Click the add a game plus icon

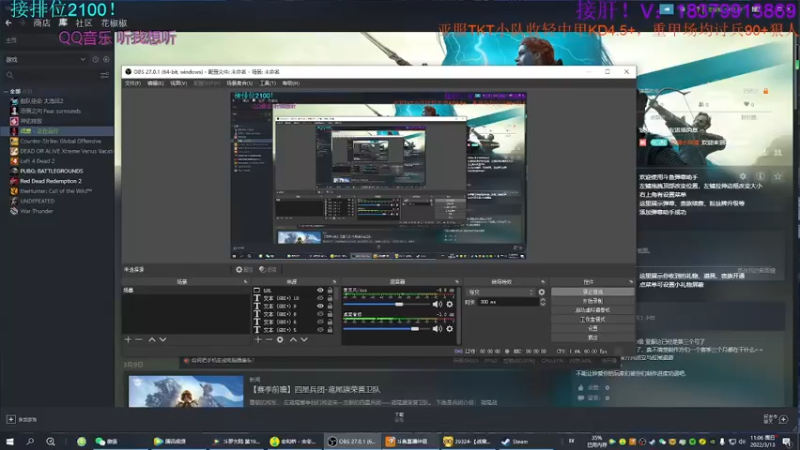tap(11, 419)
